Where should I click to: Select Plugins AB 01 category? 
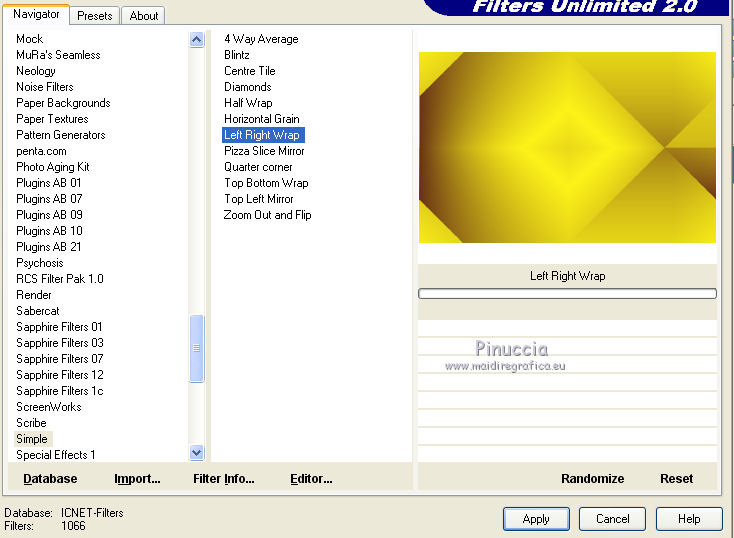[49, 183]
